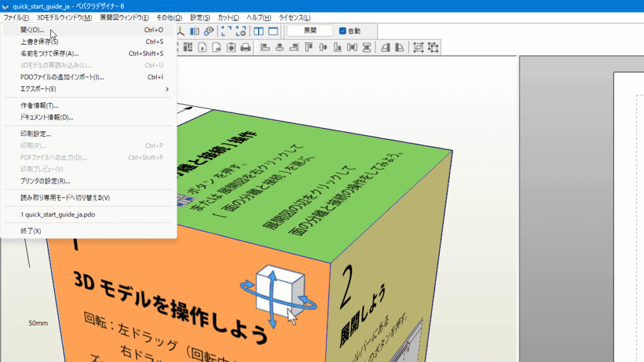Image resolution: width=644 pixels, height=362 pixels.
Task: Click the align left edges icon
Action: pos(265,47)
